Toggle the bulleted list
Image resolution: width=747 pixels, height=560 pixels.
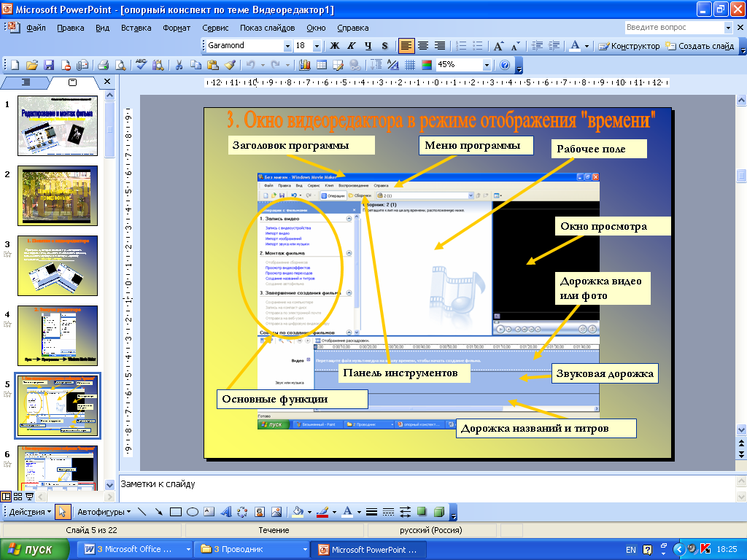pos(478,46)
